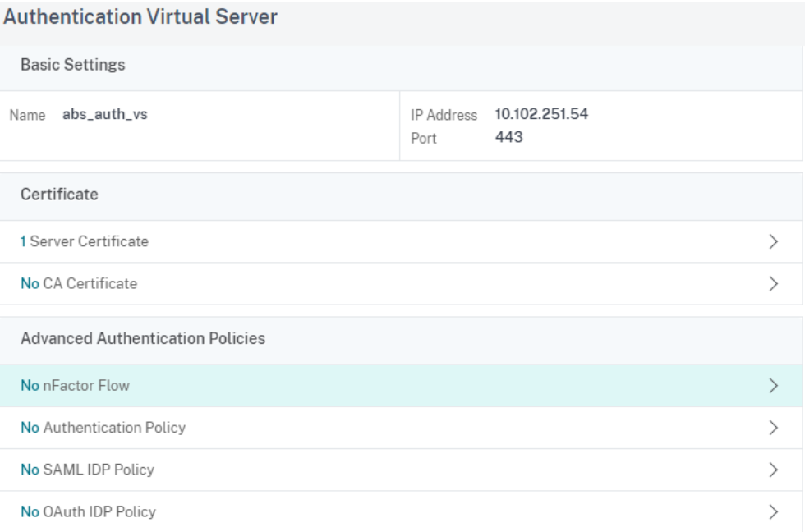Select the IP address 10.102.251.54
The width and height of the screenshot is (805, 532).
541,114
